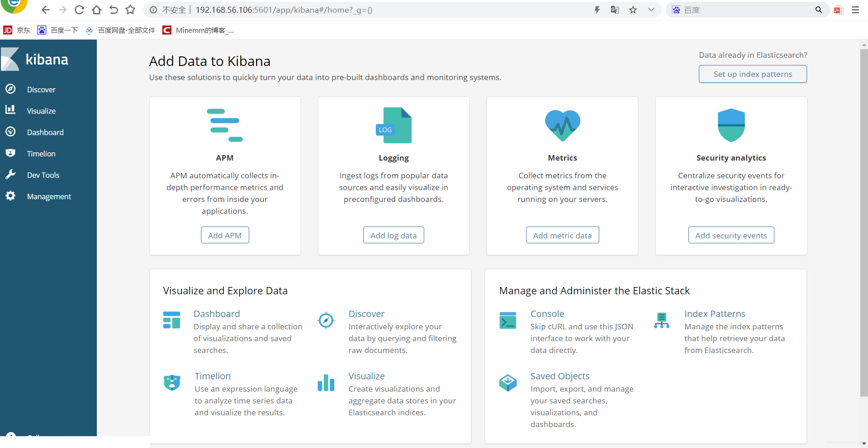Open Management from the sidebar menu
Screen dimensions: 868x448
(48, 196)
